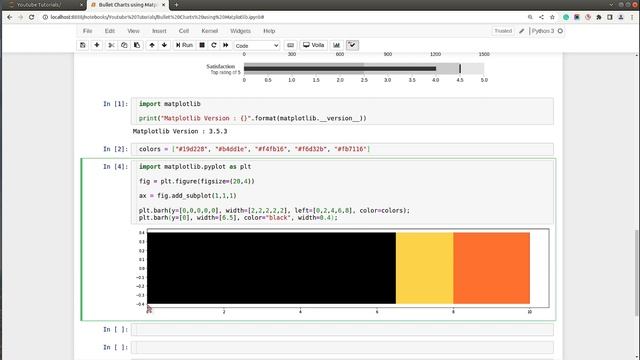Click the In [4] cell prompt
Screen dimensions: 640x360
(x=116, y=167)
